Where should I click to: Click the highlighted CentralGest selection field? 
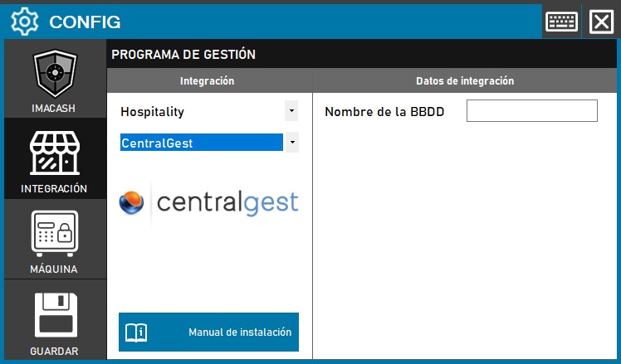201,143
